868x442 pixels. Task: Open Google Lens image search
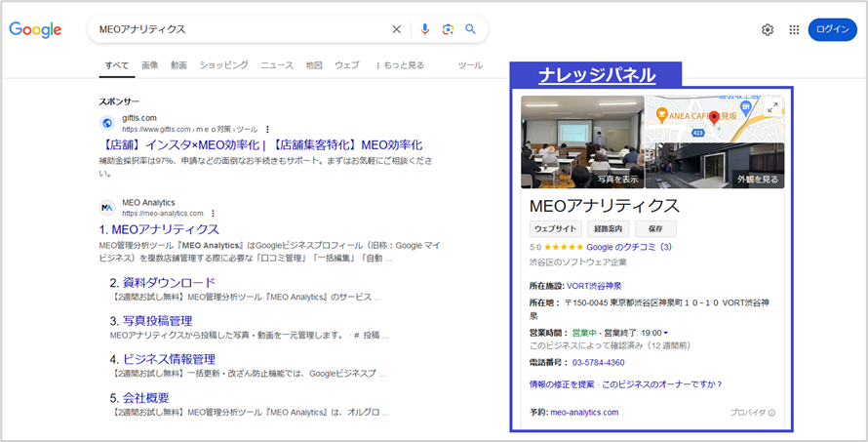[x=448, y=29]
